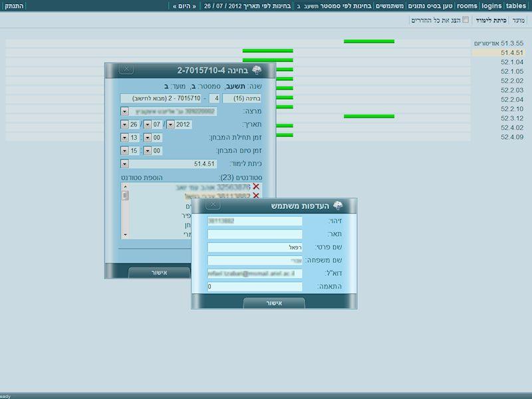
Task: Click טען בסיס נתונים in the top bar
Action: (x=430, y=6)
